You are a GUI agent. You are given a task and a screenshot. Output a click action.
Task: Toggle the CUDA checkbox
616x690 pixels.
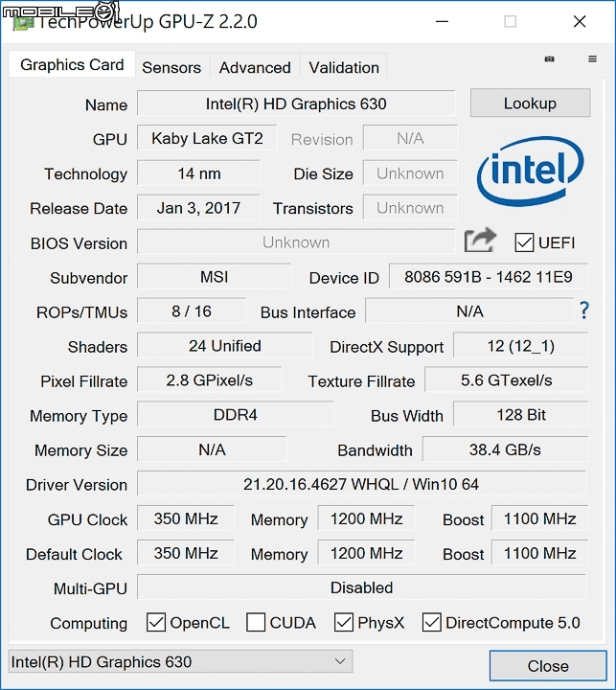click(256, 622)
